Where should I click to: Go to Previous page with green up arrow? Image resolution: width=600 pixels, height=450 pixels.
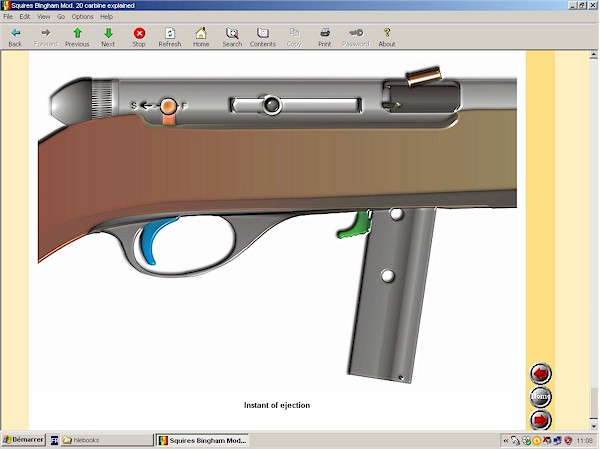77,37
